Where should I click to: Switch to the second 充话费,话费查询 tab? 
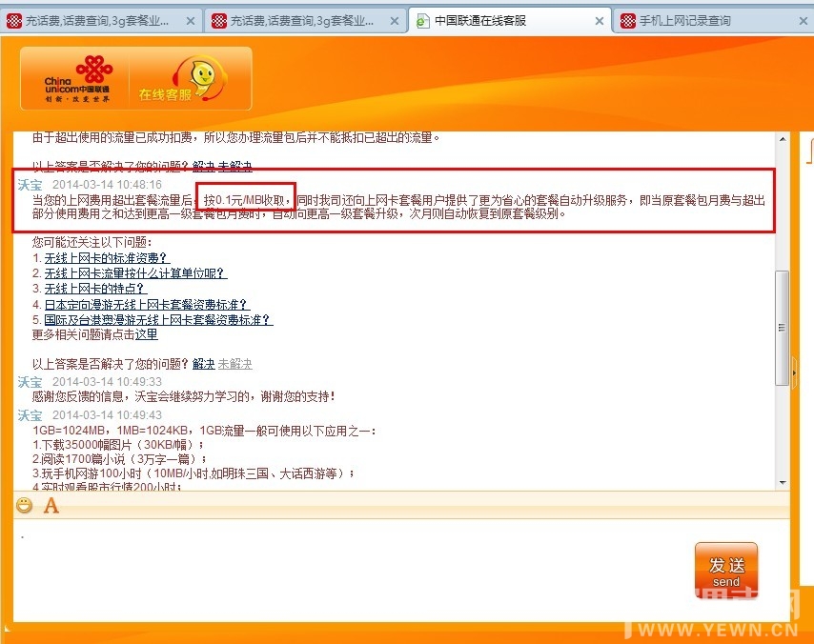click(305, 21)
